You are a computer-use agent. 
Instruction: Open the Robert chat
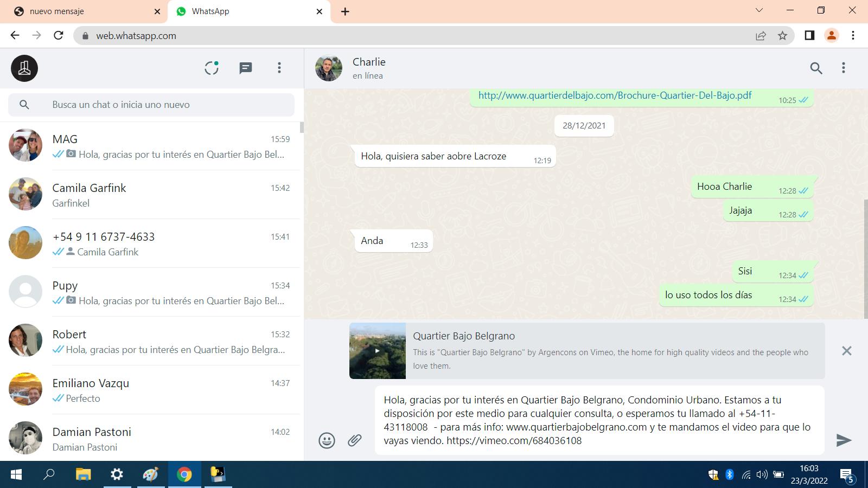[x=150, y=341]
